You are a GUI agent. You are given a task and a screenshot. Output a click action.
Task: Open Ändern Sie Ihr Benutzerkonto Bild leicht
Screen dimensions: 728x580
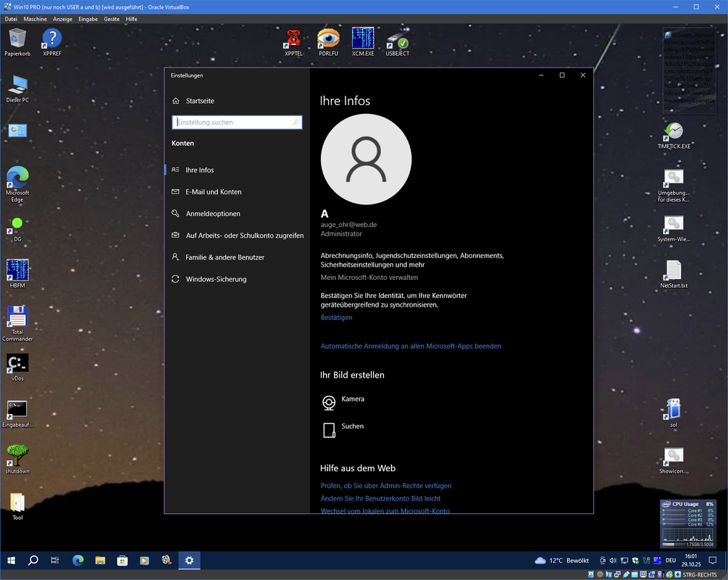[x=380, y=498]
